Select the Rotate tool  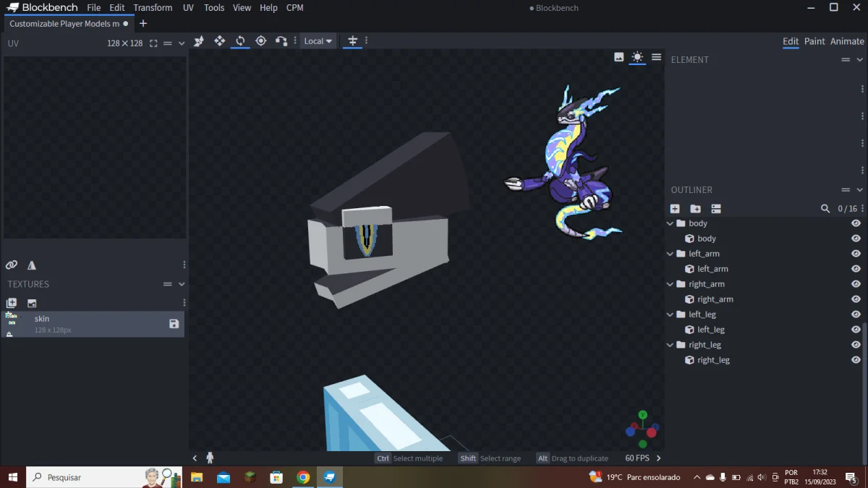click(x=240, y=41)
